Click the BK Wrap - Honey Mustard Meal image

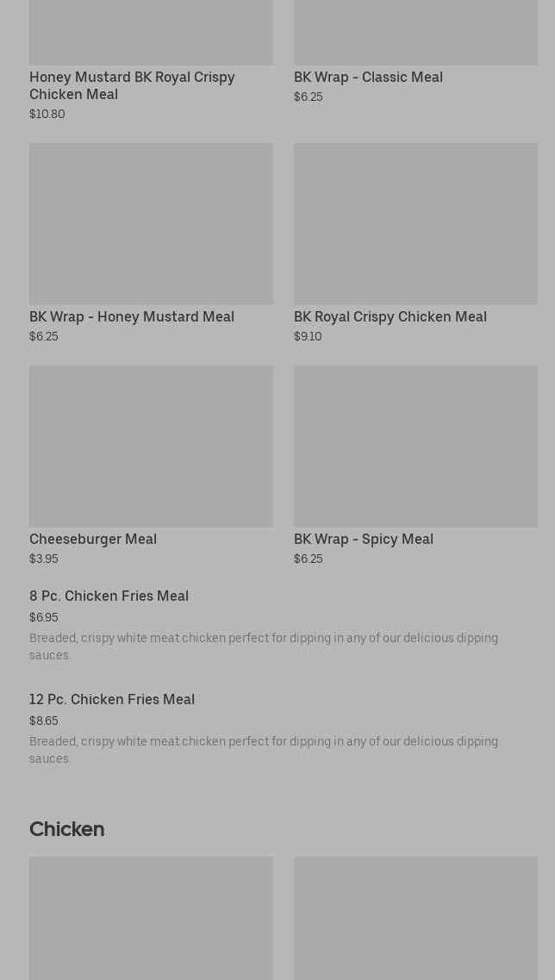point(151,223)
